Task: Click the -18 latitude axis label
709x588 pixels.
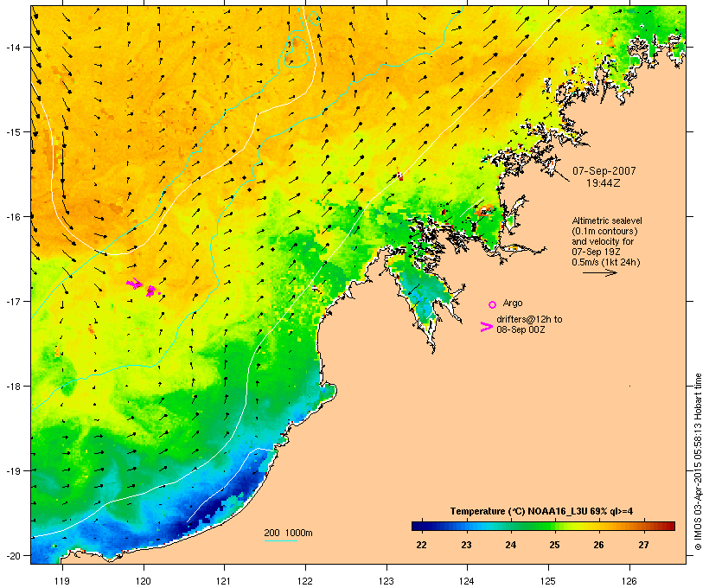Action: 12,387
